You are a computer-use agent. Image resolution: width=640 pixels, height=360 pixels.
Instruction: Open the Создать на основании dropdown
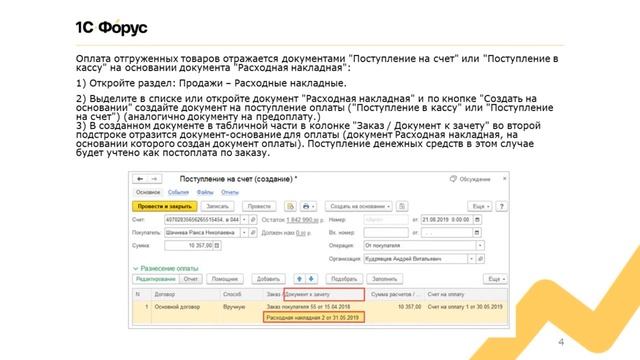[x=359, y=207]
